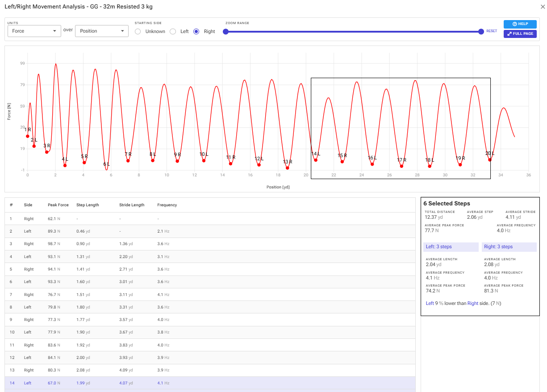The image size is (547, 392).
Task: Click step marker 6 L on chart
Action: [x=106, y=164]
